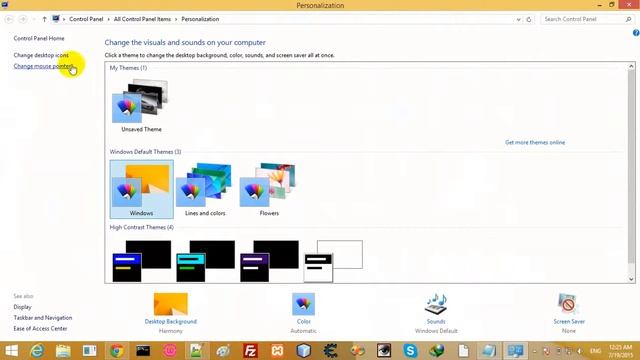640x360 pixels.
Task: Open Skype from taskbar
Action: click(410, 351)
